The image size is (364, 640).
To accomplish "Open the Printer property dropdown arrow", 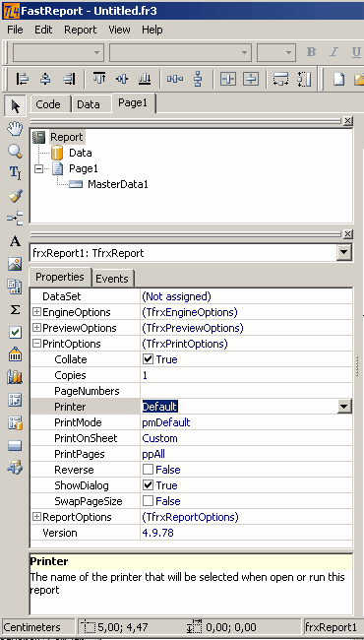I will pyautogui.click(x=344, y=407).
